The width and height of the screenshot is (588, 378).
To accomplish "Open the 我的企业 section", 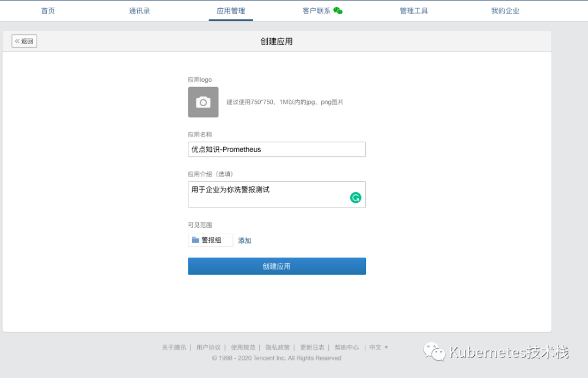I will point(505,10).
